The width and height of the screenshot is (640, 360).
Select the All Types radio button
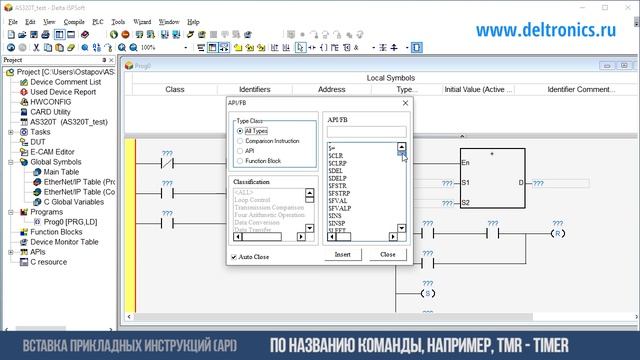[x=240, y=131]
